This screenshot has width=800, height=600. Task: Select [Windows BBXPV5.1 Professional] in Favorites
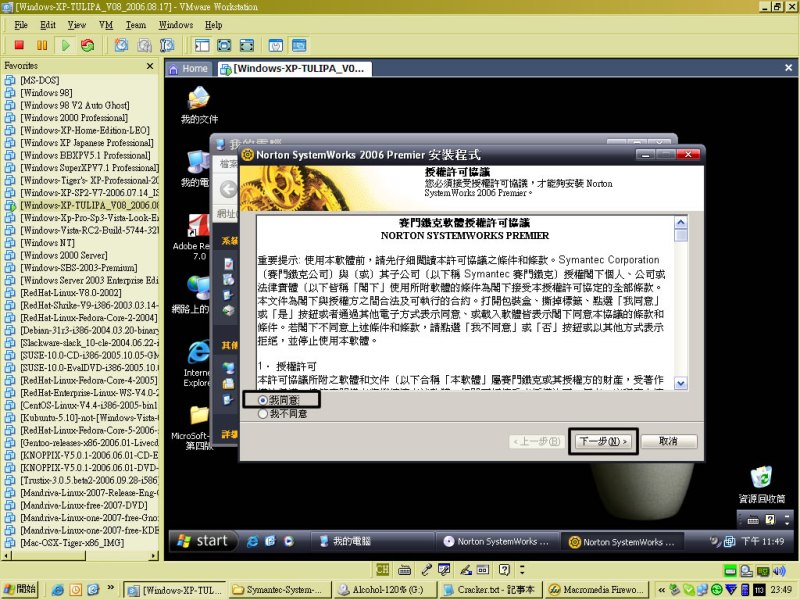(85, 155)
